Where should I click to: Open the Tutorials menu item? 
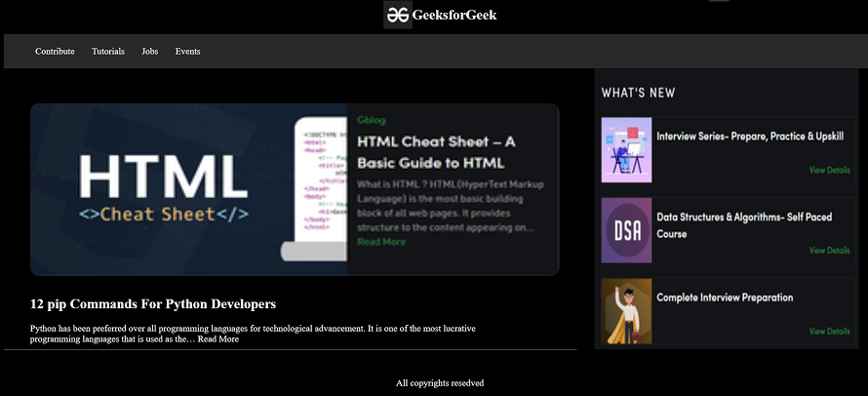pos(108,52)
